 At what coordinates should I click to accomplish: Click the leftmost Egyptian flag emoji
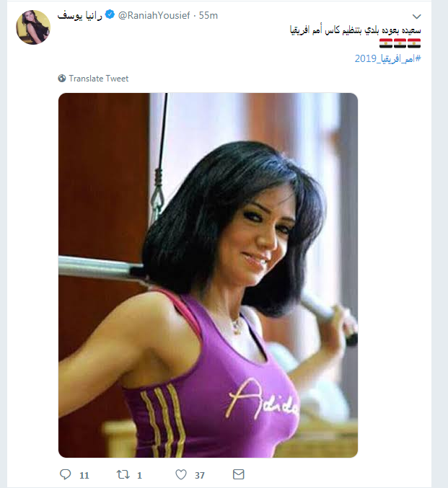[x=386, y=43]
